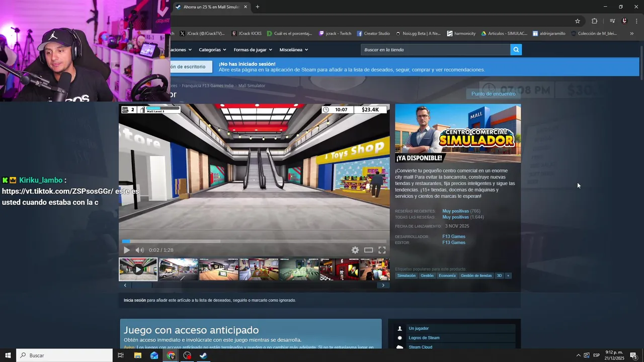Viewport: 644px width, 362px height.
Task: Select the fourth screenshot thumbnail
Action: 259,269
